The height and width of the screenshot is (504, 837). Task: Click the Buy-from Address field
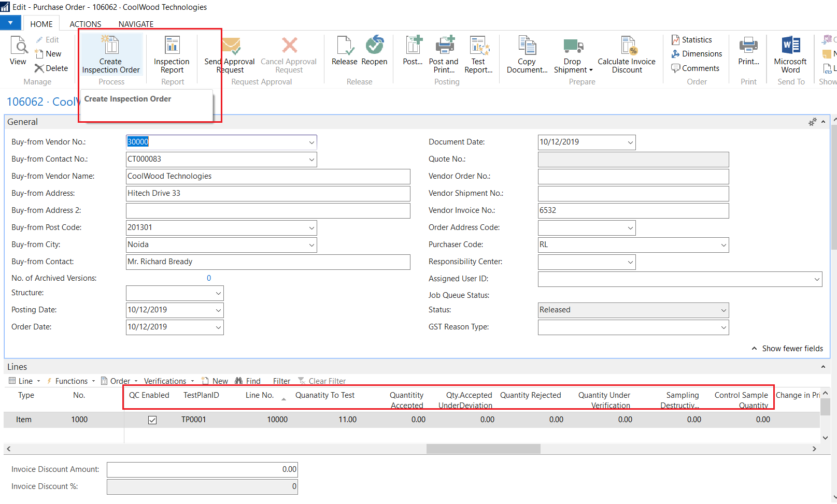pos(268,194)
